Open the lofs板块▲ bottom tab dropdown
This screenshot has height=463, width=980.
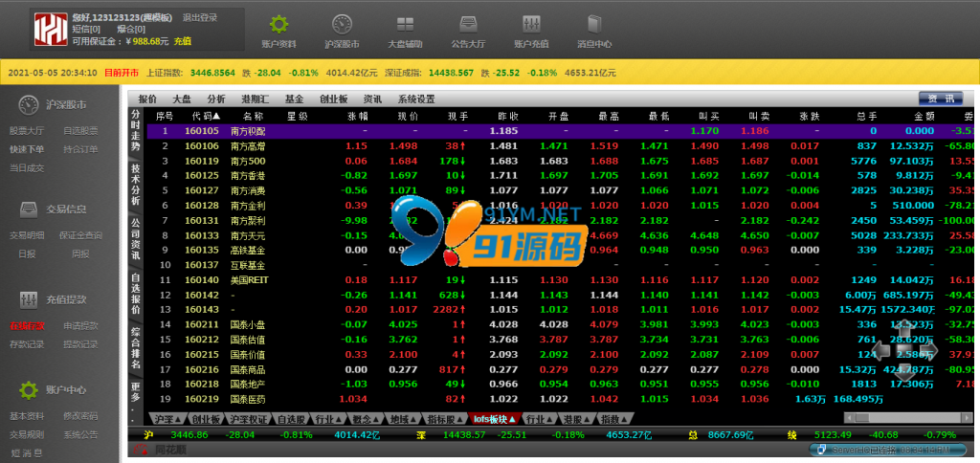[x=495, y=419]
